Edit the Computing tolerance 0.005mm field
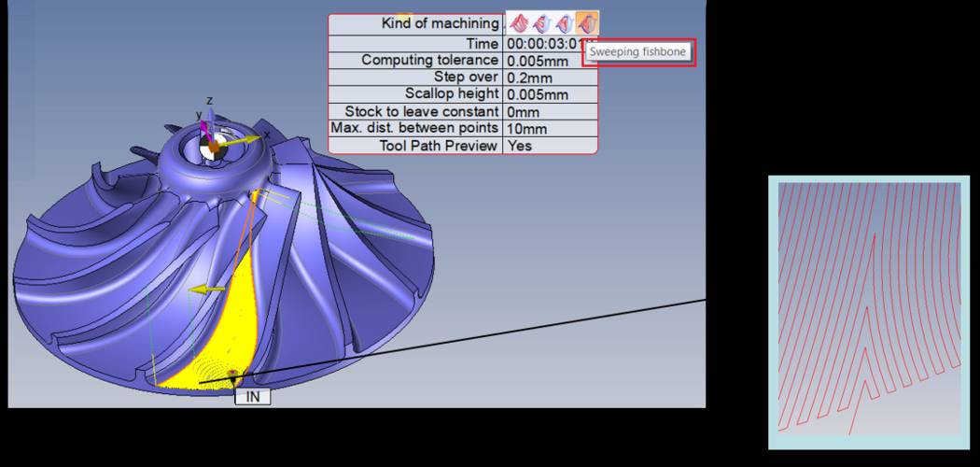 tap(551, 61)
